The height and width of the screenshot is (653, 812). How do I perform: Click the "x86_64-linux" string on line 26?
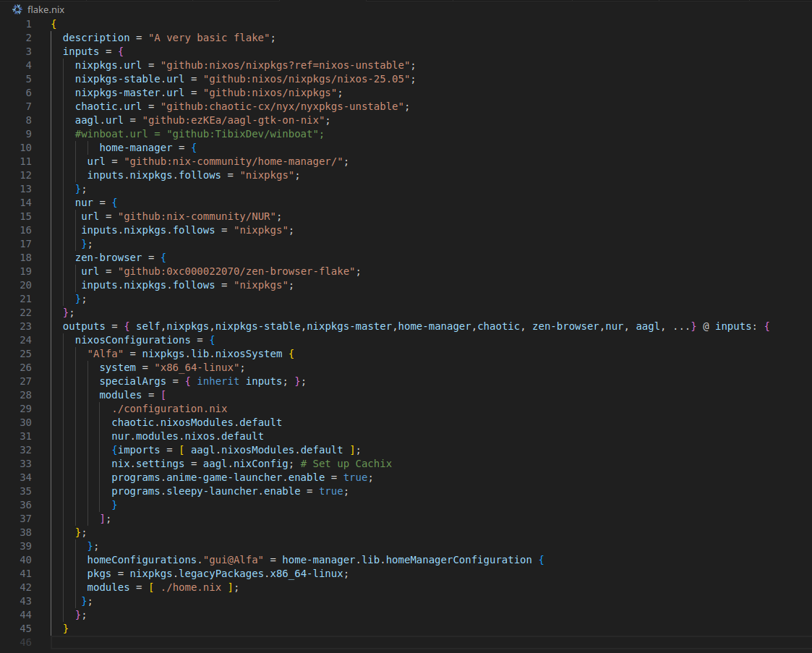[197, 367]
